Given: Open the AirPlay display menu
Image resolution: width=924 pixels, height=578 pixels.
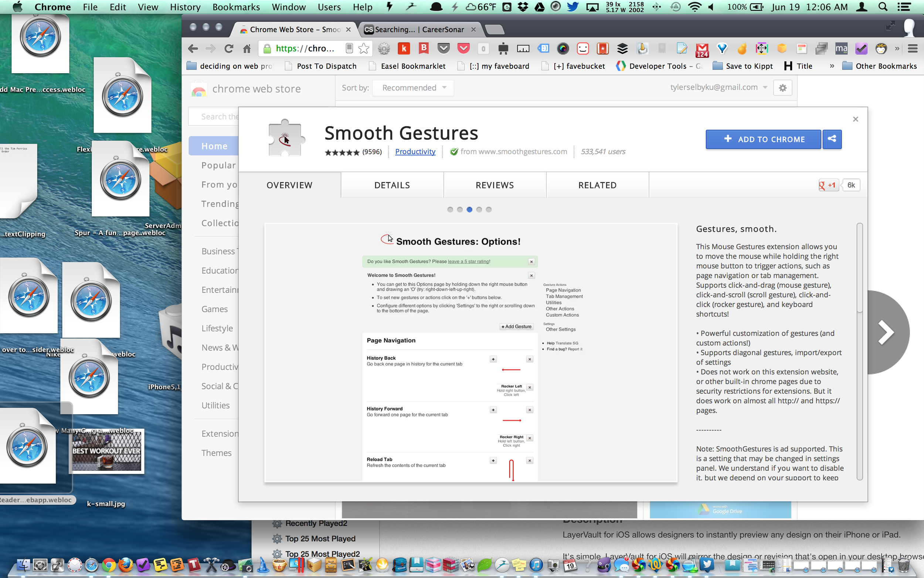Looking at the screenshot, I should pyautogui.click(x=592, y=7).
